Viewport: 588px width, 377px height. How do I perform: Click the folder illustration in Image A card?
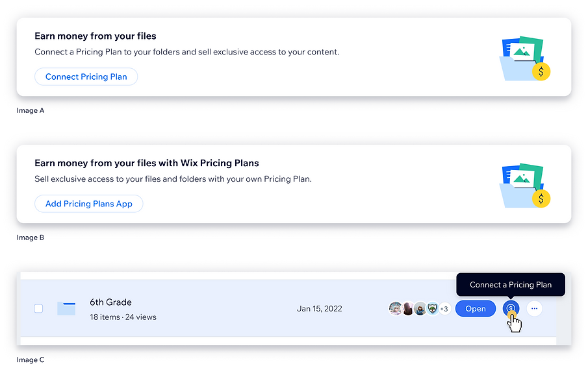pyautogui.click(x=524, y=58)
